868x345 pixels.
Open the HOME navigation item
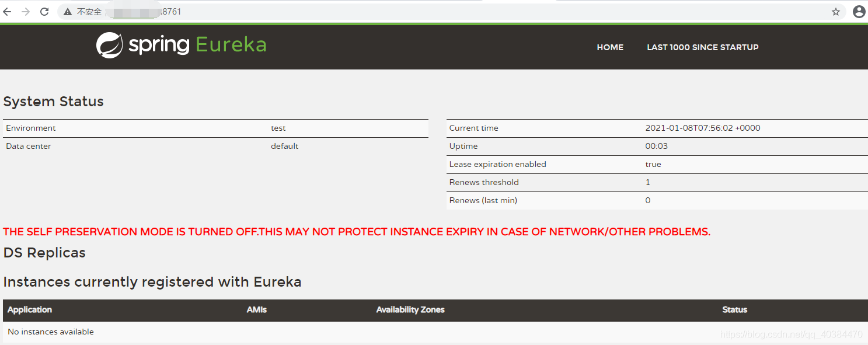pyautogui.click(x=610, y=47)
